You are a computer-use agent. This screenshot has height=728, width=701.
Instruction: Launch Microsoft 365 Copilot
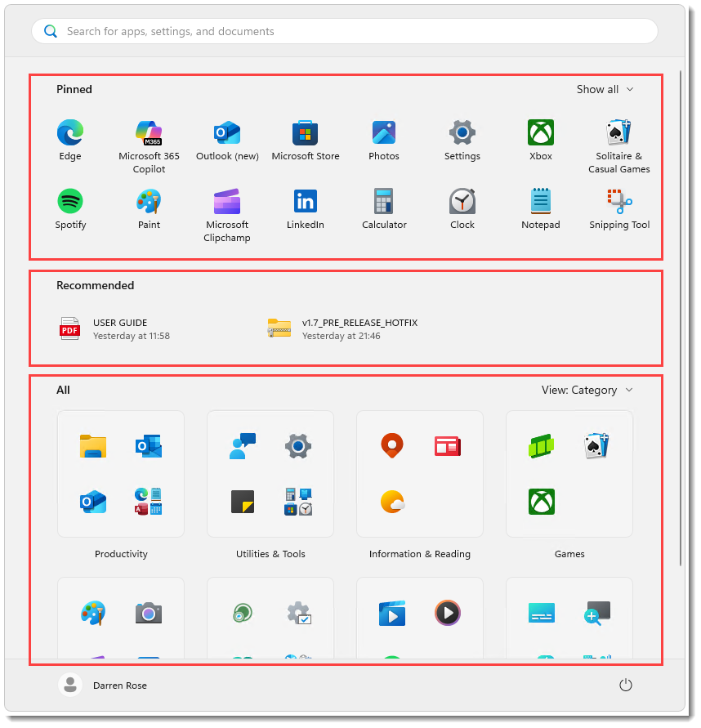tap(149, 132)
